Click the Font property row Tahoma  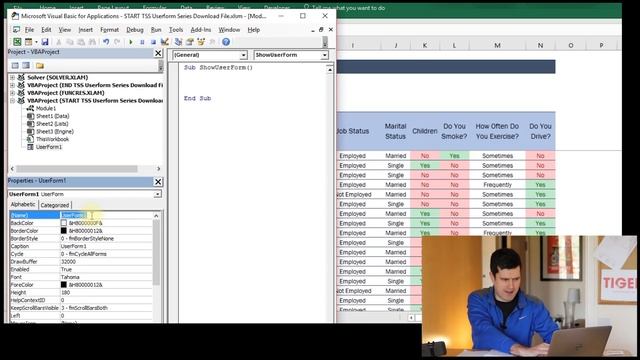point(81,277)
